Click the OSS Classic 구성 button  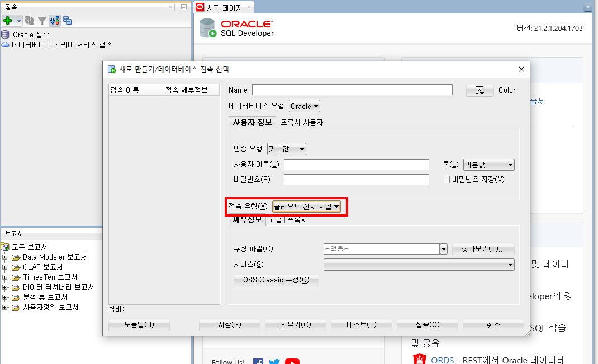click(x=276, y=280)
